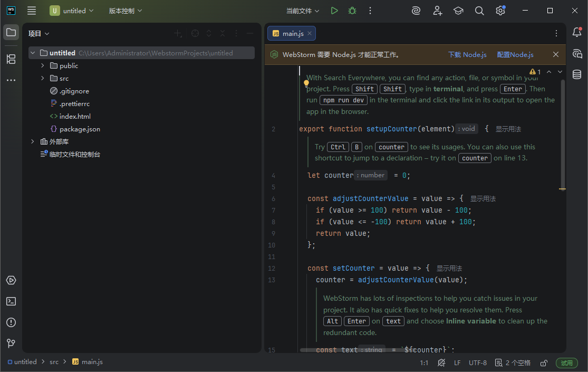588x372 pixels.
Task: Start debugging with the bug icon
Action: click(352, 10)
